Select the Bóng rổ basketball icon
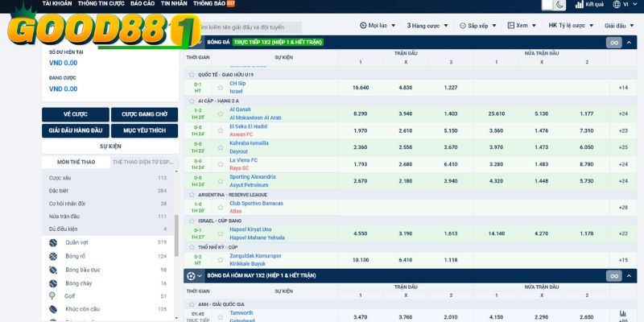Viewport: 644px width, 322px height. point(53,256)
